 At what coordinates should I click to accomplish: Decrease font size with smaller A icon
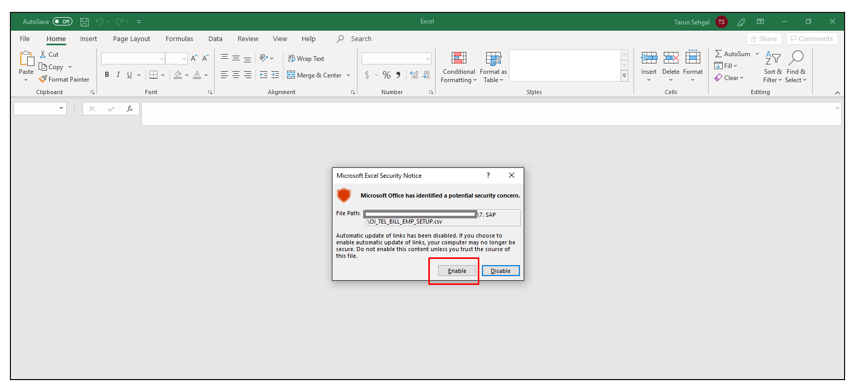[x=205, y=59]
